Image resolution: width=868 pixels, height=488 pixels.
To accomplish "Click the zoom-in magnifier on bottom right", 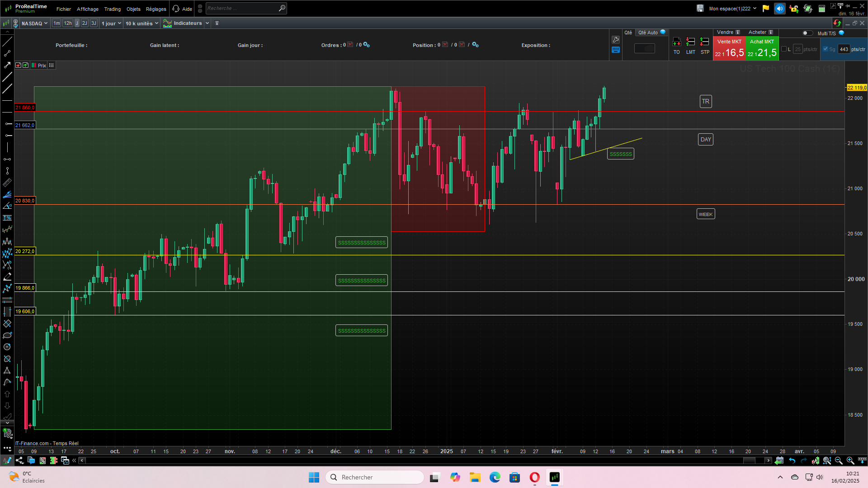I will [x=850, y=460].
